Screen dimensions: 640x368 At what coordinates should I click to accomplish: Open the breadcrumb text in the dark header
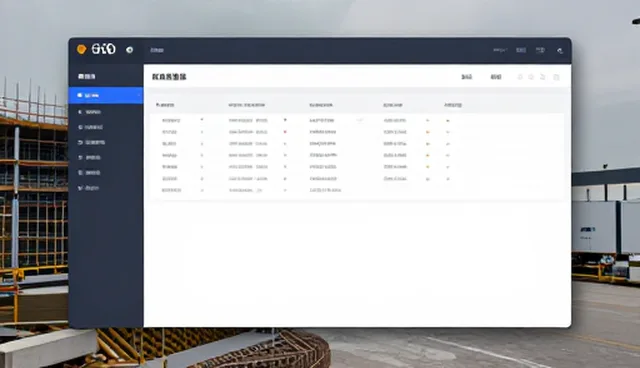click(157, 50)
